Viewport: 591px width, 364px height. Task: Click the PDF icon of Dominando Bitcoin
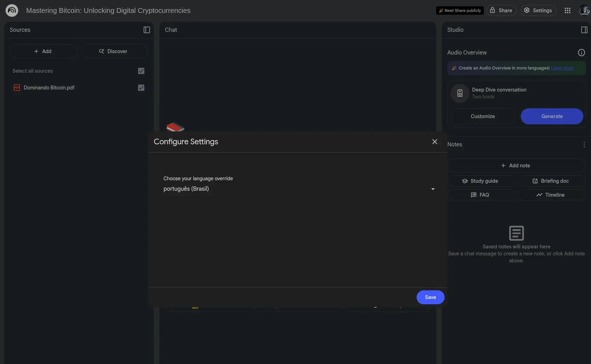click(x=17, y=88)
